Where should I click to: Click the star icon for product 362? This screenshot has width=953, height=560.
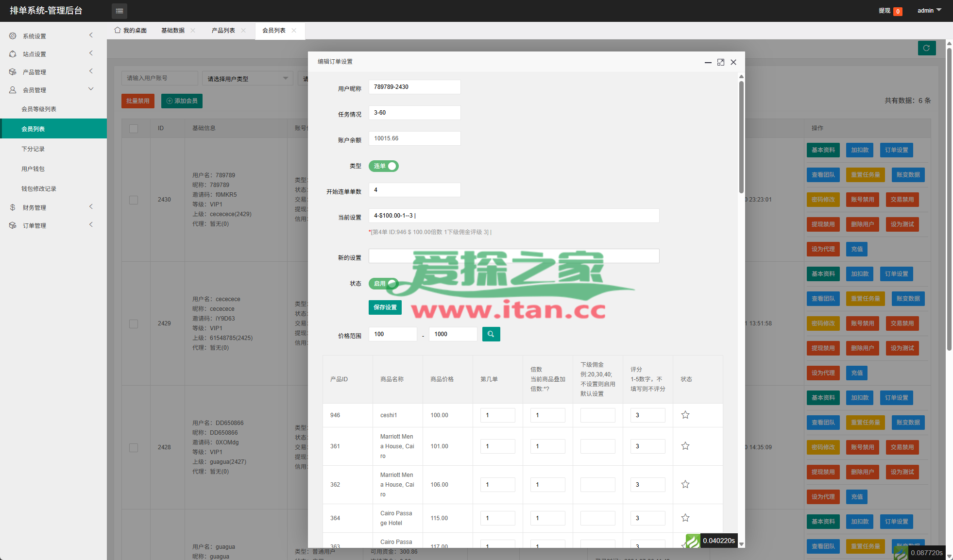pyautogui.click(x=685, y=484)
